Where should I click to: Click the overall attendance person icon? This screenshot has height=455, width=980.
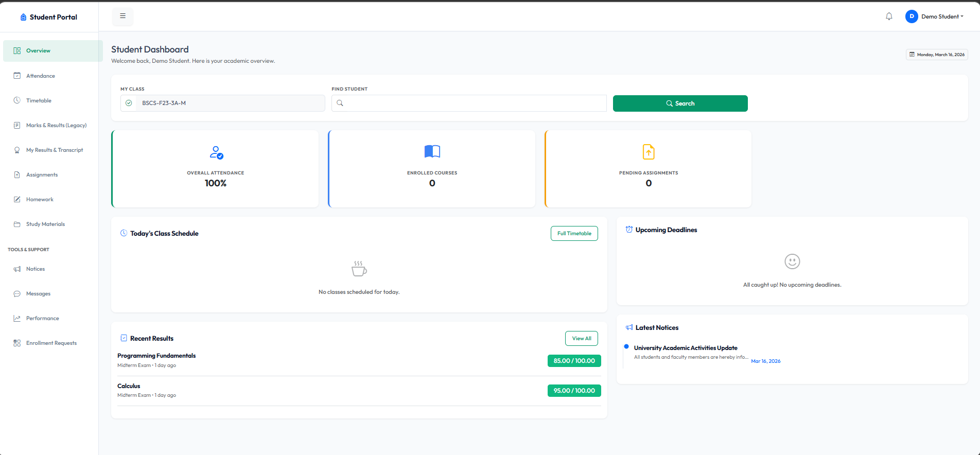(216, 152)
